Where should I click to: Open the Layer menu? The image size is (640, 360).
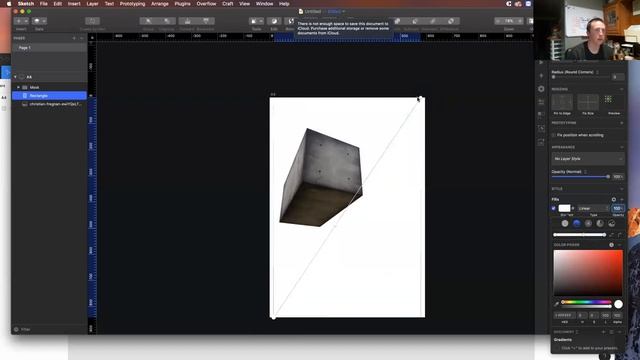click(x=92, y=4)
